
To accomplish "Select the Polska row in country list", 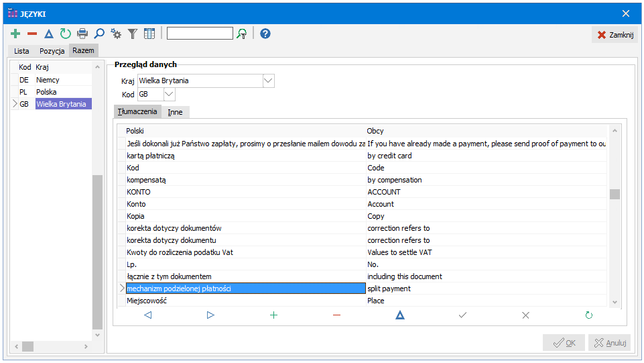I will 52,92.
